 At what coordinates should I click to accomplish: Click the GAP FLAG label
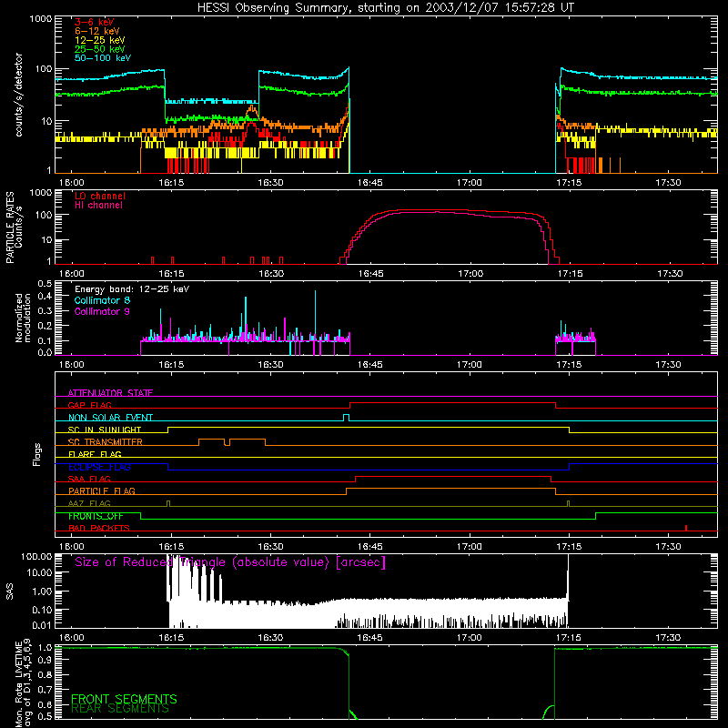[x=89, y=405]
